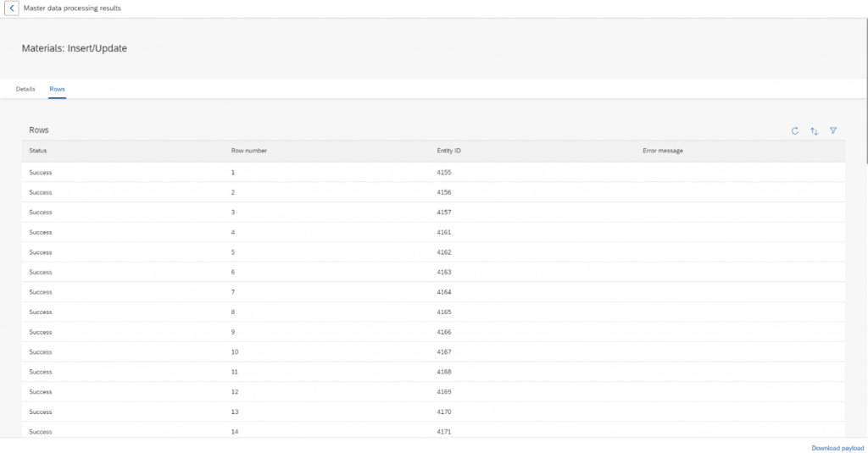This screenshot has height=453, width=868.
Task: Click Master data processing results title
Action: click(x=73, y=8)
